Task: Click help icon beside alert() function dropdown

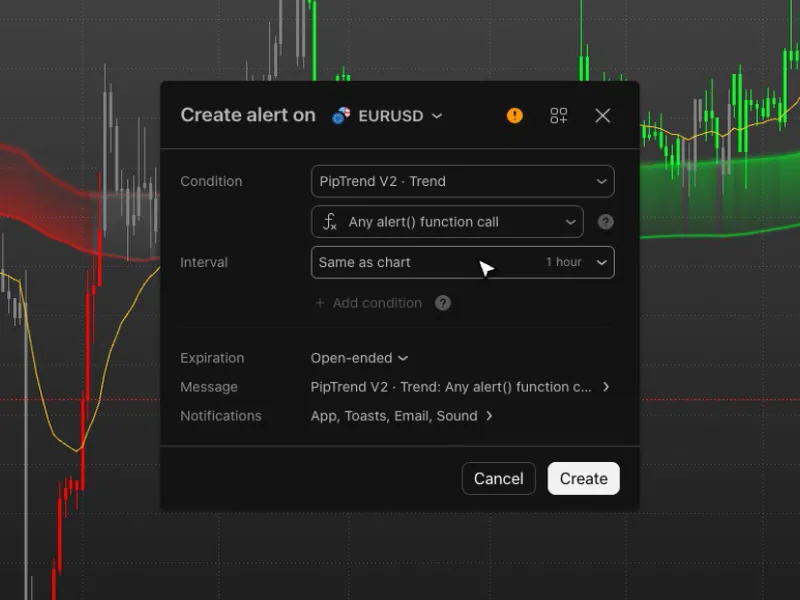Action: [606, 222]
